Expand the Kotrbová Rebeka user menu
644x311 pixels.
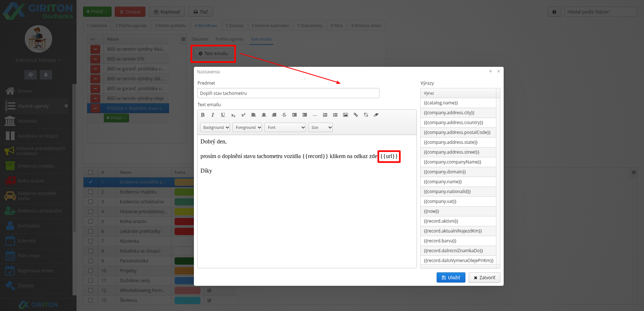click(x=38, y=60)
